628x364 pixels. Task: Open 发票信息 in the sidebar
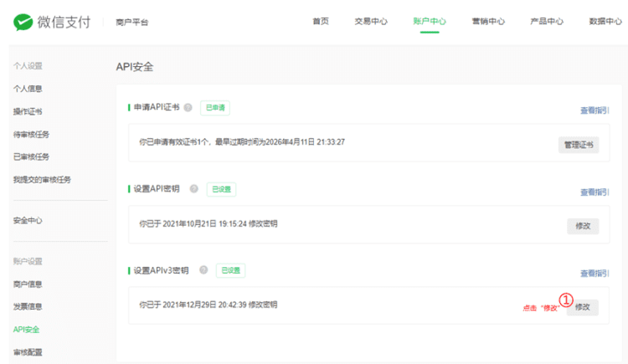point(28,307)
